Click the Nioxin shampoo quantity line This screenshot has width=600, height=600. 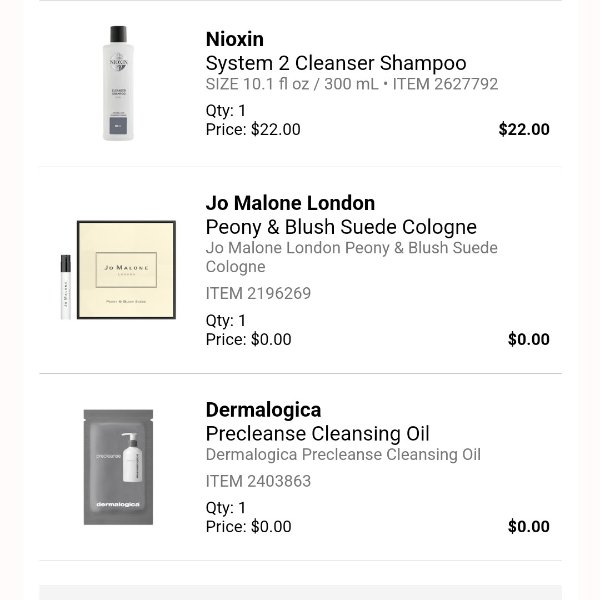[x=226, y=111]
